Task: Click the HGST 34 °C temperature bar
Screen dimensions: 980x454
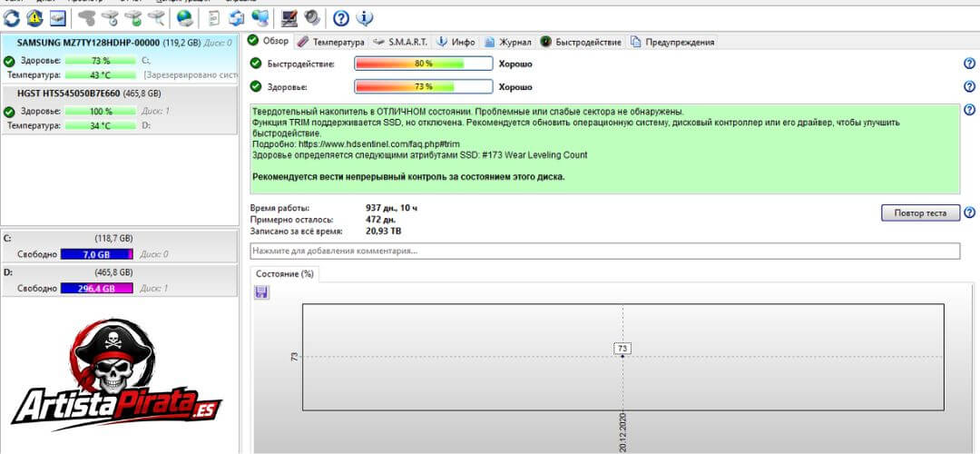Action: tap(100, 125)
